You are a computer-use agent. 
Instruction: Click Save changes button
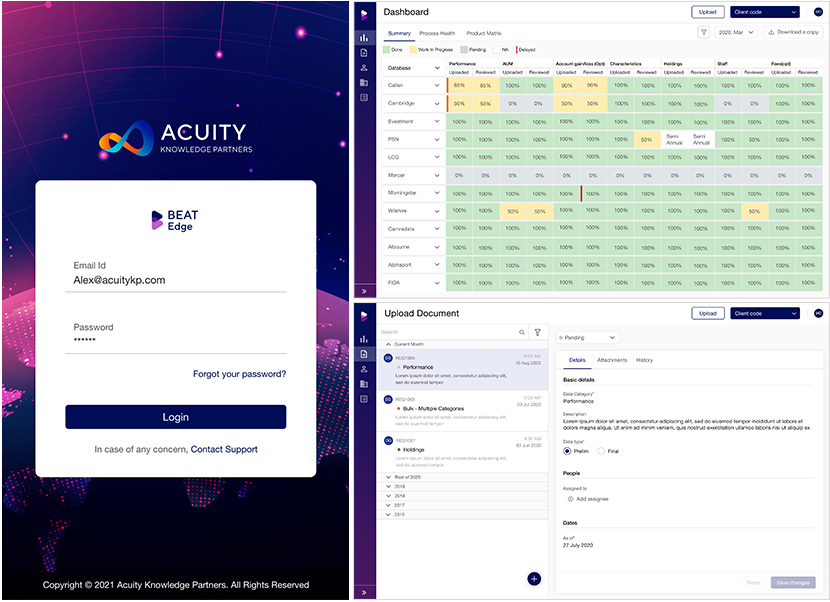point(793,582)
